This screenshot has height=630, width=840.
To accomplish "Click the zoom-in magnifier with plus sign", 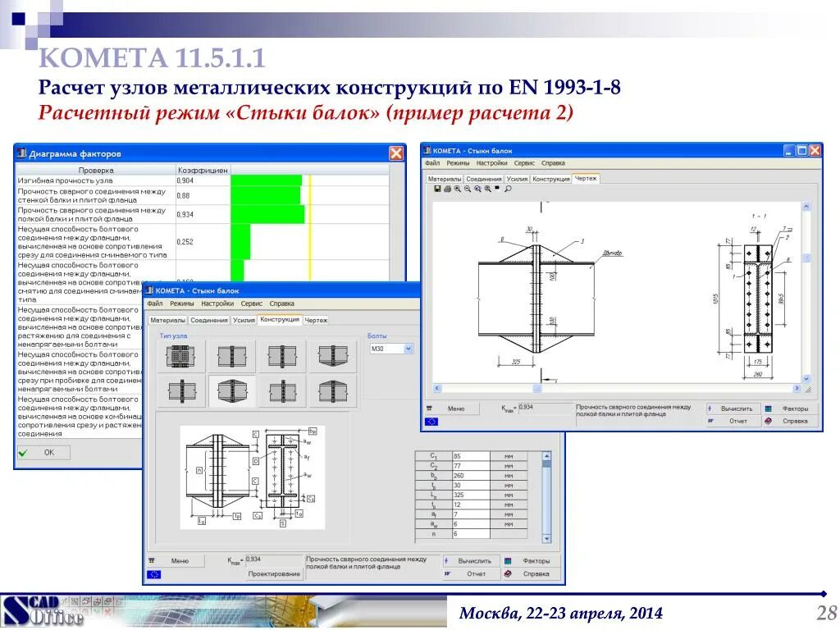I will click(458, 189).
